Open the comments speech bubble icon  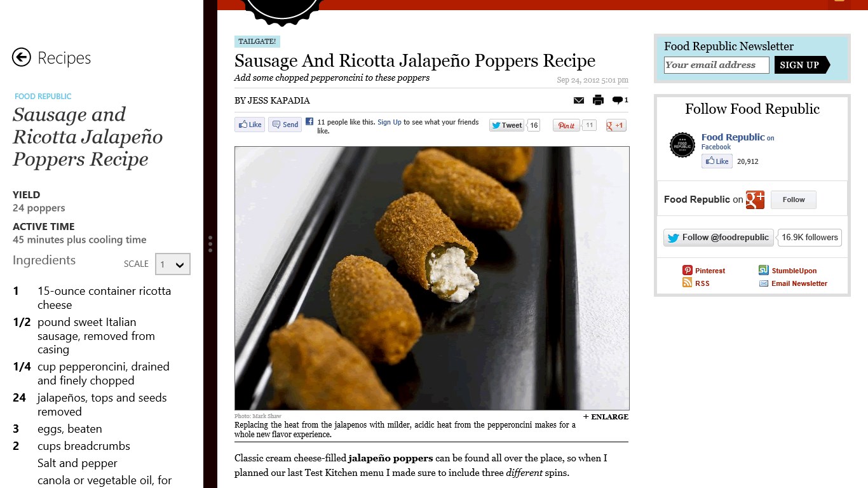click(x=617, y=100)
